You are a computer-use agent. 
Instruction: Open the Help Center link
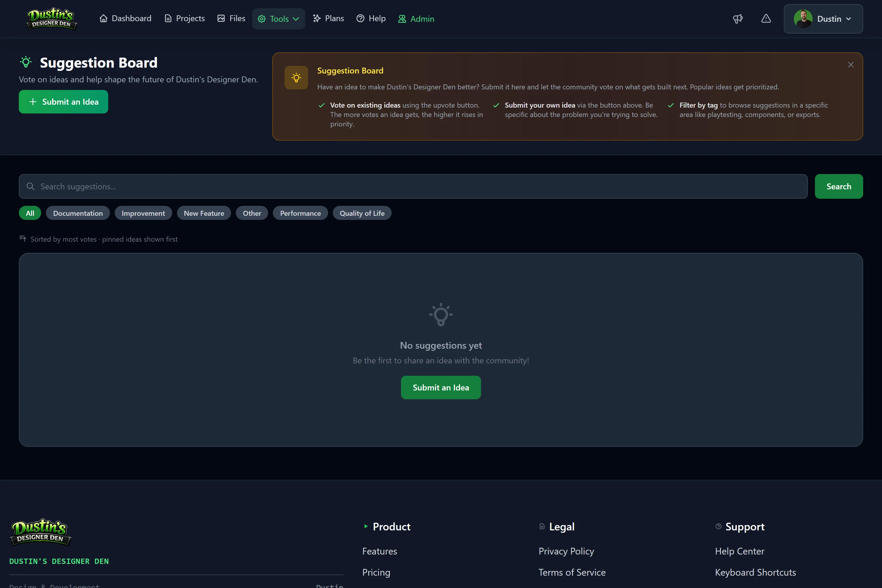[x=739, y=551]
